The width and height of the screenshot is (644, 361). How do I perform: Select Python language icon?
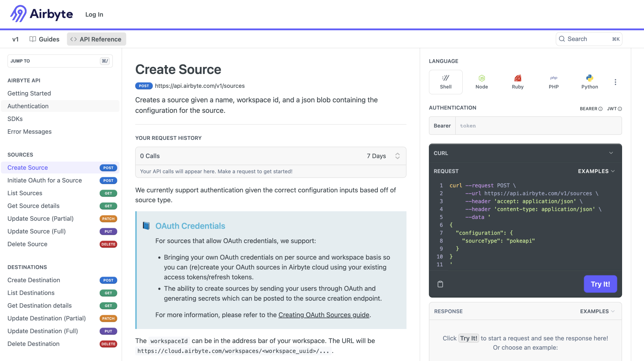pos(590,82)
